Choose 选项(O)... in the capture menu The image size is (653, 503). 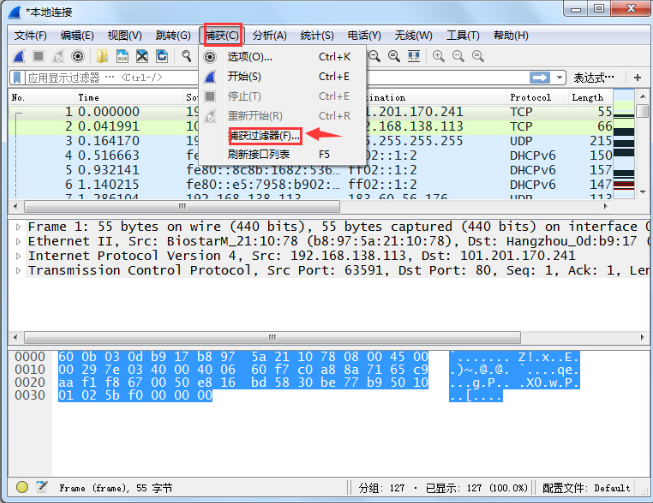click(282, 57)
